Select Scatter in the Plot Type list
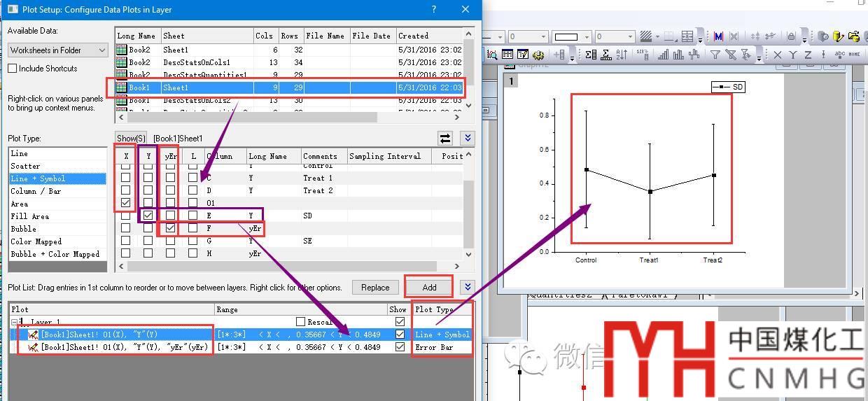The image size is (868, 401). pos(25,166)
